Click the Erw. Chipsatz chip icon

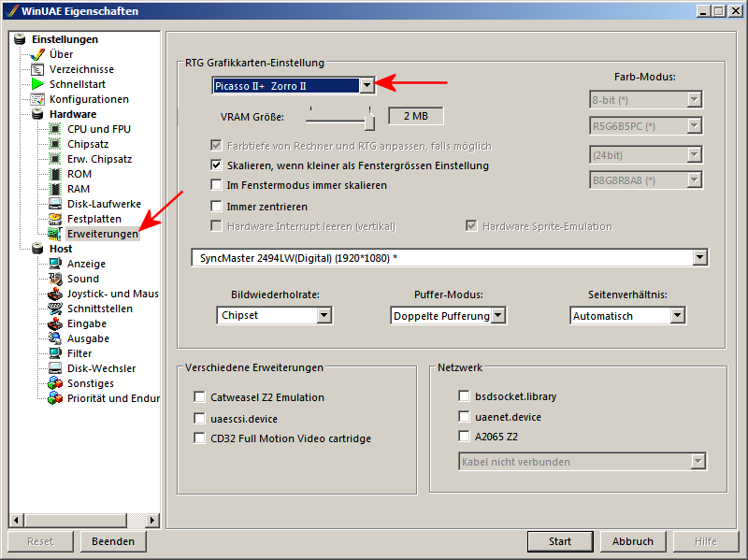point(55,159)
